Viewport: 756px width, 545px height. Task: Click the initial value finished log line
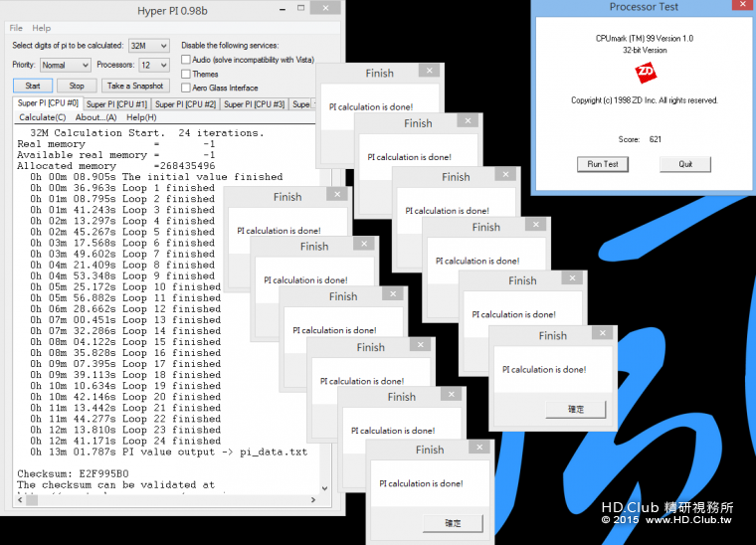point(156,177)
